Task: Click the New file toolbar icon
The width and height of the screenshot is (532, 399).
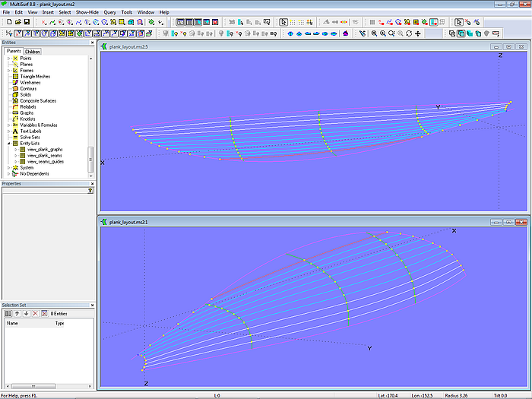Action: [8, 23]
